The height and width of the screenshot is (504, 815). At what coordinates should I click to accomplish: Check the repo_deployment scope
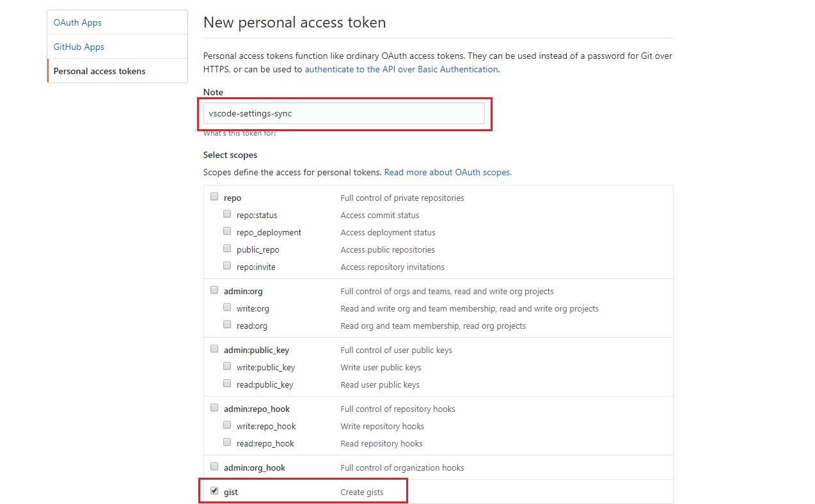point(227,232)
